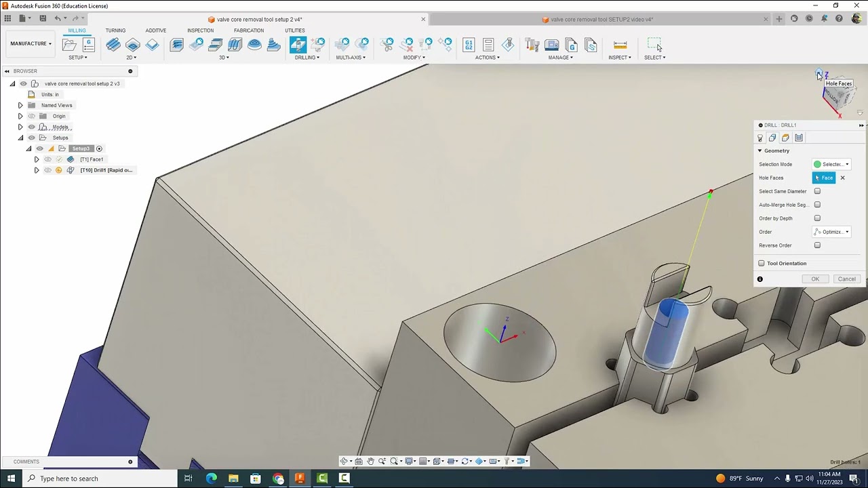The width and height of the screenshot is (868, 488).
Task: Switch to the INSPECTION tab
Action: pos(200,30)
